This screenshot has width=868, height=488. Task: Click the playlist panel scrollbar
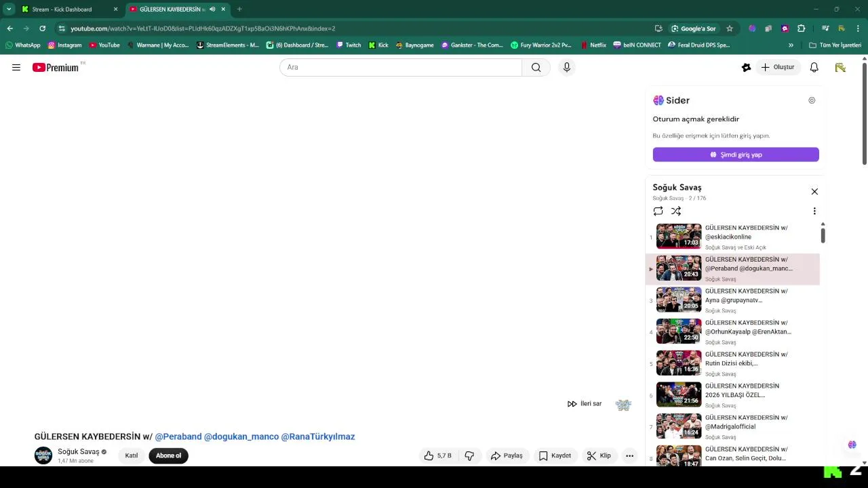tap(823, 235)
